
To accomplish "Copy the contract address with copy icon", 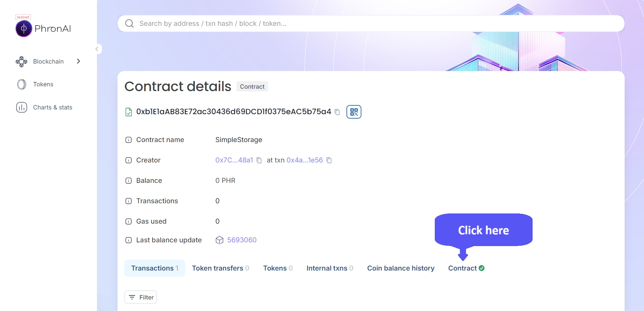I will point(337,112).
